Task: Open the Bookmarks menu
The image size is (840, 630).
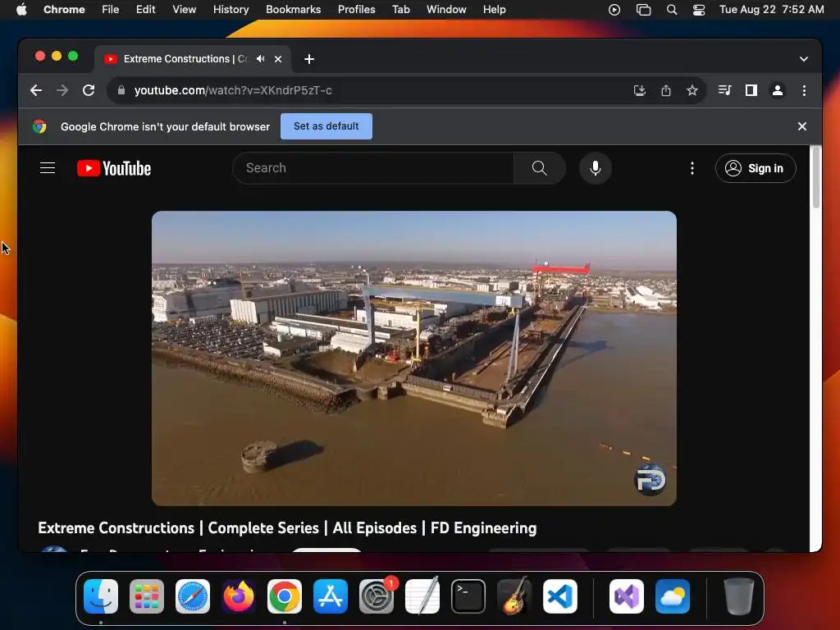Action: pos(293,10)
